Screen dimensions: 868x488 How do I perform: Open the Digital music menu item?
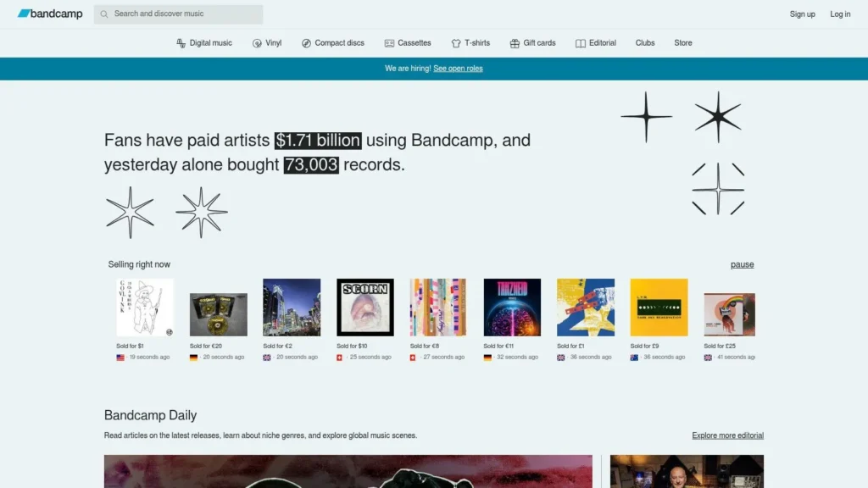210,43
